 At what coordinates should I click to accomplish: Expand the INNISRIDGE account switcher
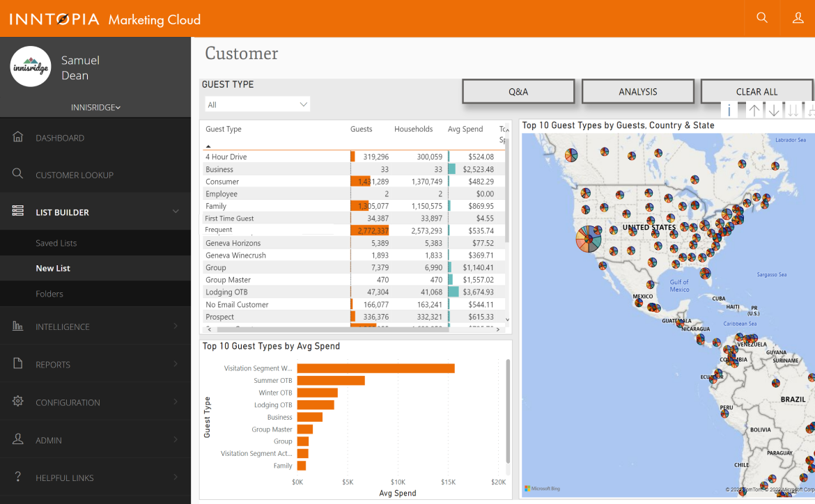95,108
